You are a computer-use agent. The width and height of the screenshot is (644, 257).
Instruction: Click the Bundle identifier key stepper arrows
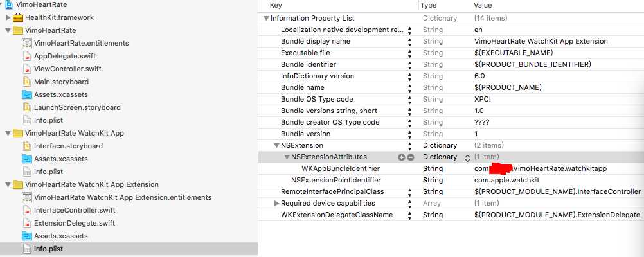click(409, 65)
